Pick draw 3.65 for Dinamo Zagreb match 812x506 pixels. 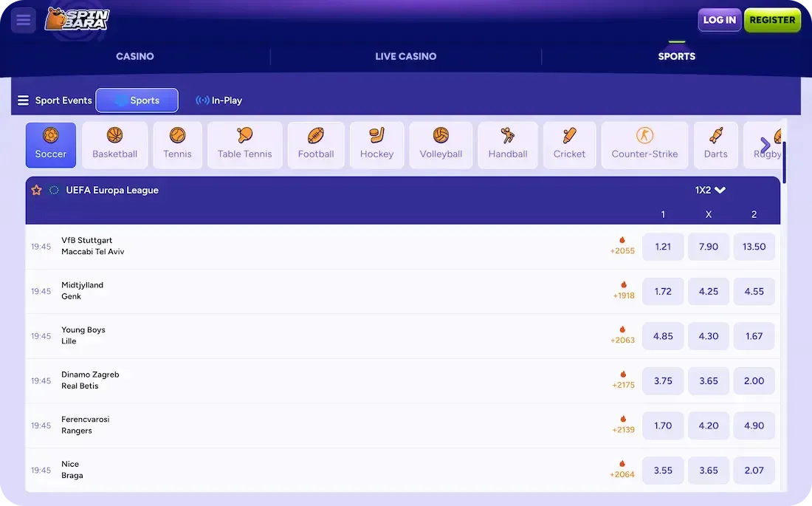tap(709, 380)
